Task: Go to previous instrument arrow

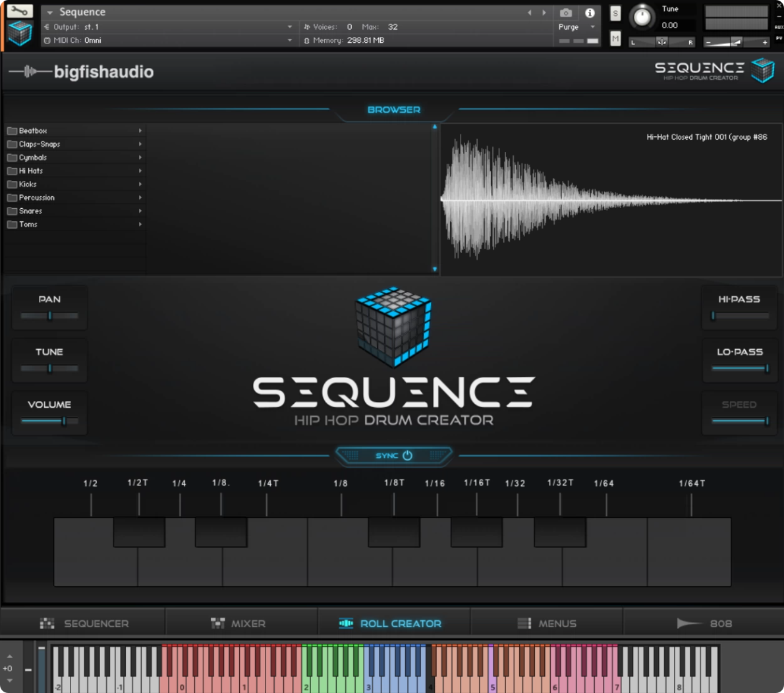Action: tap(530, 13)
